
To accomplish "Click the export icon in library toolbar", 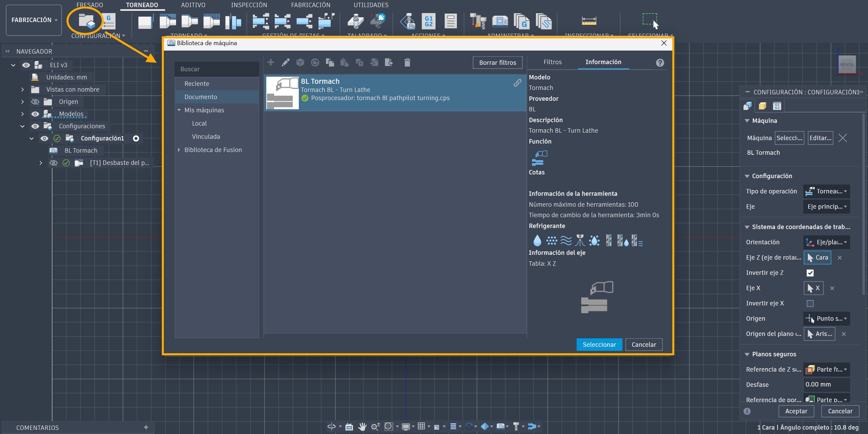I will click(389, 62).
